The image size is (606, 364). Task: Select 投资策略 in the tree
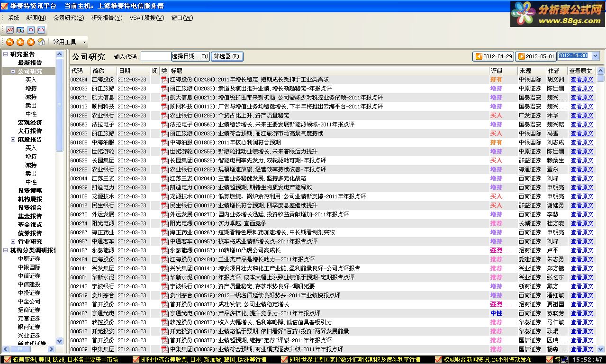click(x=30, y=191)
